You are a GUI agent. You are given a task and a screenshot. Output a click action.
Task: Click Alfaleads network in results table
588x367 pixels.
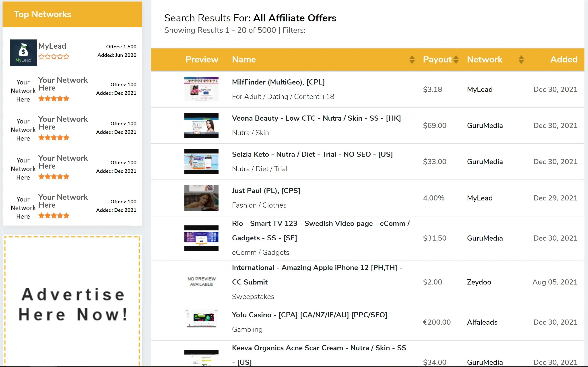482,322
